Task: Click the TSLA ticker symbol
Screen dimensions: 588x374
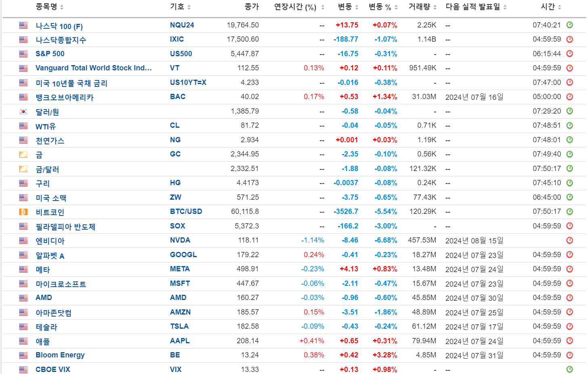Action: pyautogui.click(x=179, y=326)
